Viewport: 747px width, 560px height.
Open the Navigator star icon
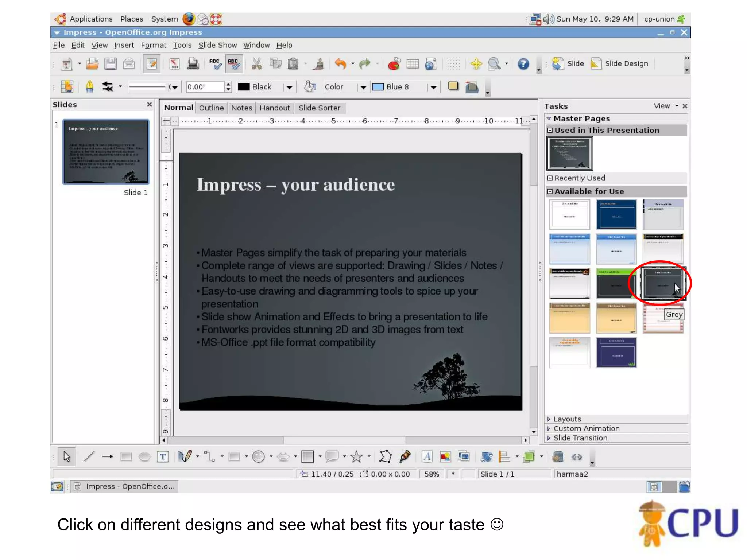476,64
